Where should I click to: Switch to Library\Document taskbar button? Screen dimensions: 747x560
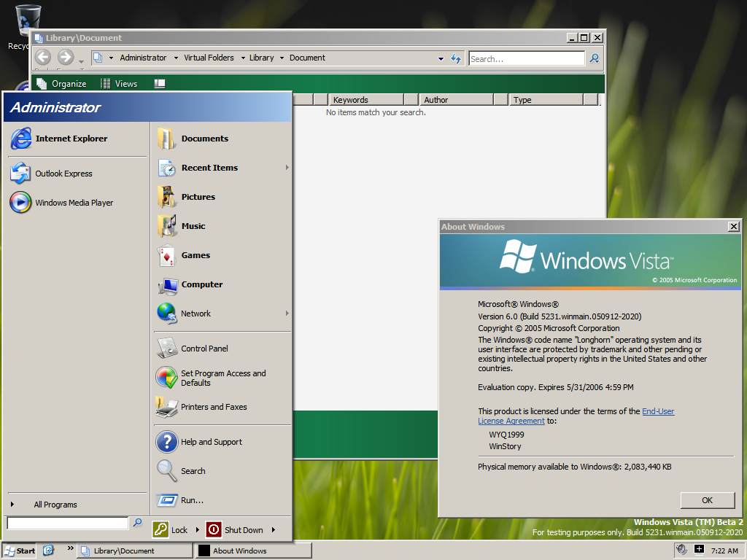point(134,551)
